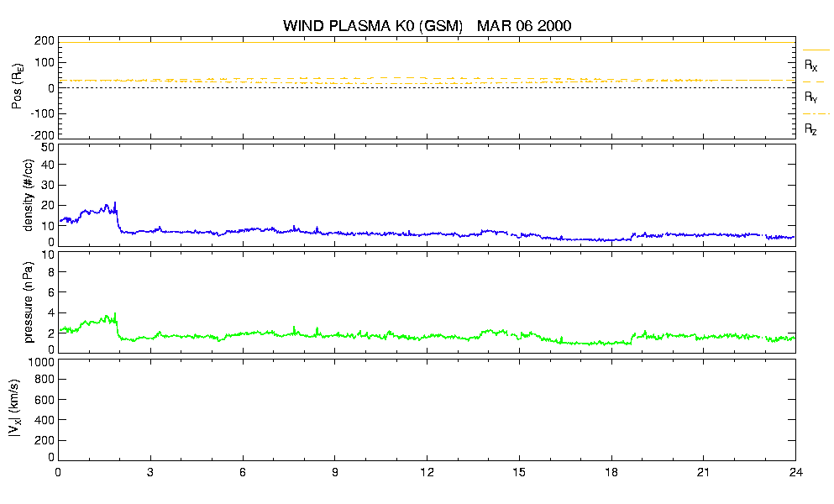Click the 'Ry' legend label
Image resolution: width=834 pixels, height=504 pixels.
(810, 97)
